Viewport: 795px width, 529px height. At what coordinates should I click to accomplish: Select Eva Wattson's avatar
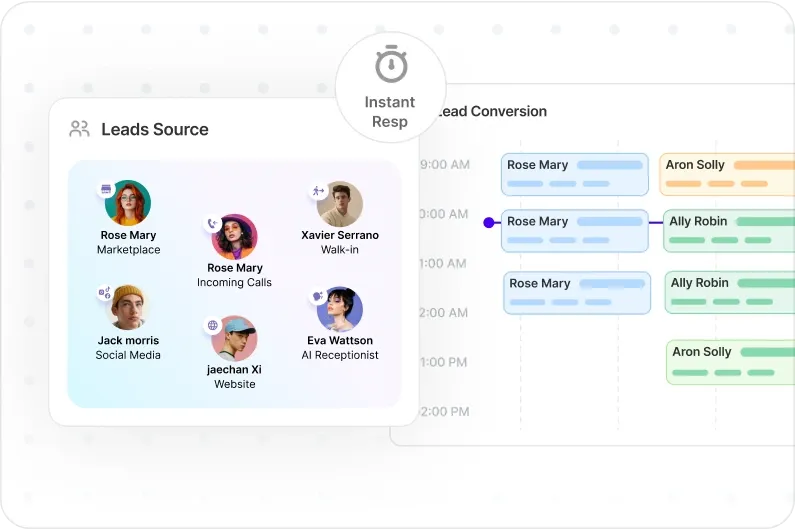[340, 310]
